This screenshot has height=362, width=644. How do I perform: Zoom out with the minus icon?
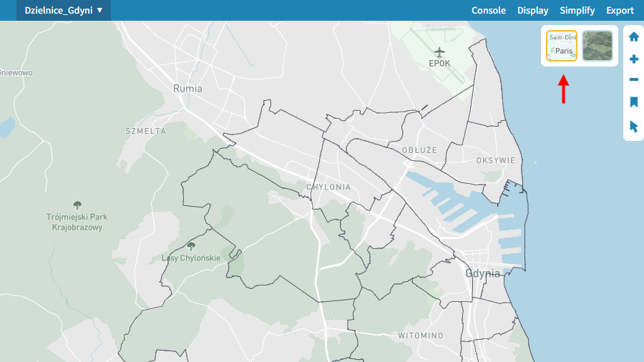click(633, 80)
